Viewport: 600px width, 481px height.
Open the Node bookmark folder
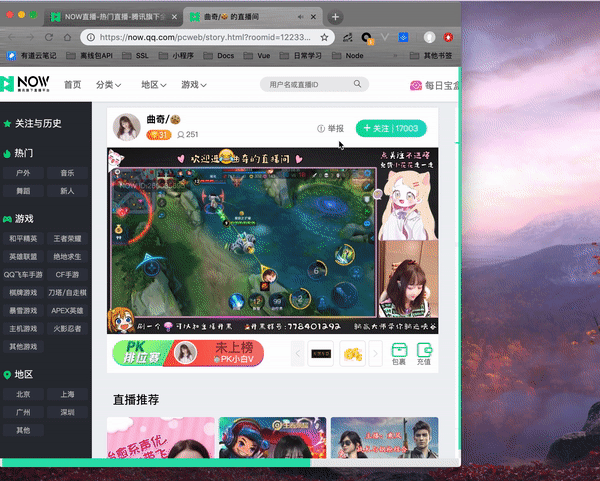347,55
